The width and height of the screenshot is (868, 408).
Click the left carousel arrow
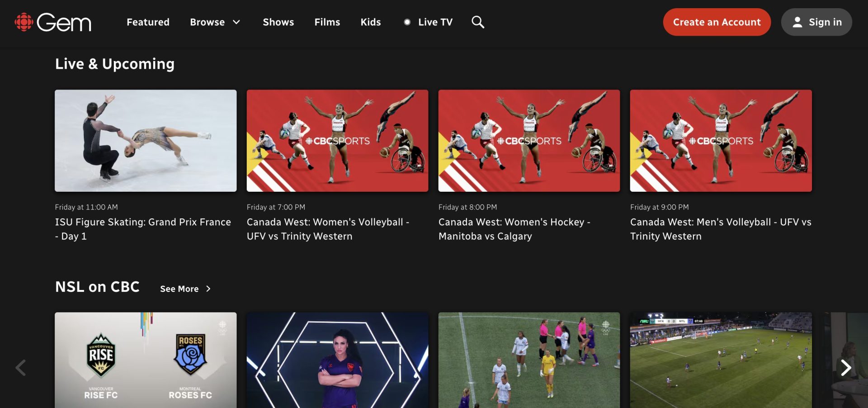[x=20, y=368]
